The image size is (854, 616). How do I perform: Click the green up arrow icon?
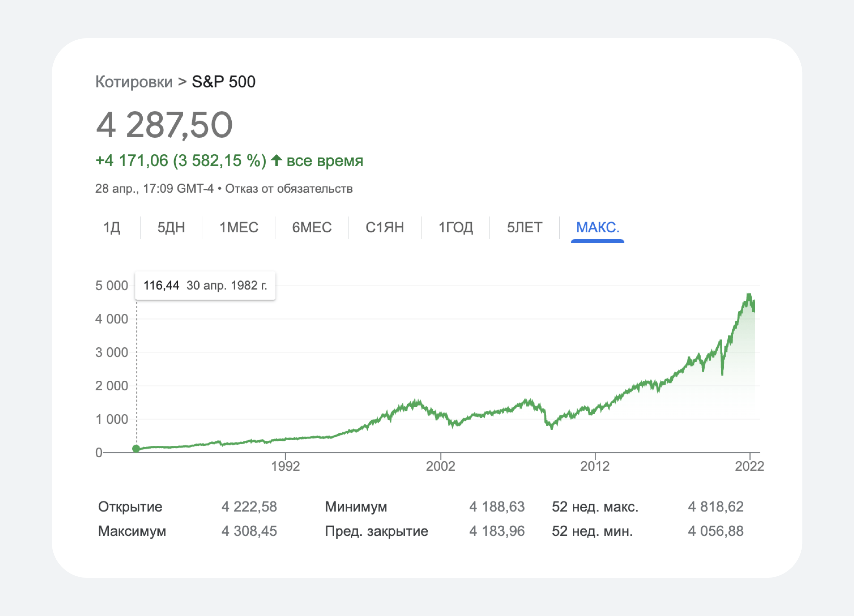click(276, 161)
